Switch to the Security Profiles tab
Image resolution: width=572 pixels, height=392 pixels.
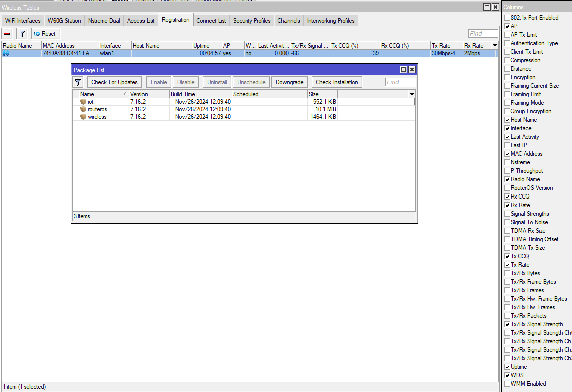251,21
